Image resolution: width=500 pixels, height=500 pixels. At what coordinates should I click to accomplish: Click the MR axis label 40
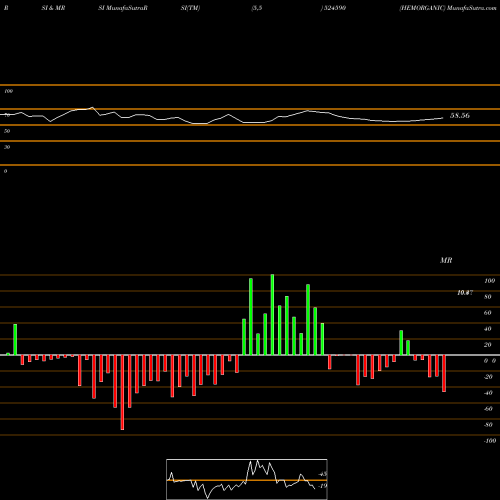(488, 329)
